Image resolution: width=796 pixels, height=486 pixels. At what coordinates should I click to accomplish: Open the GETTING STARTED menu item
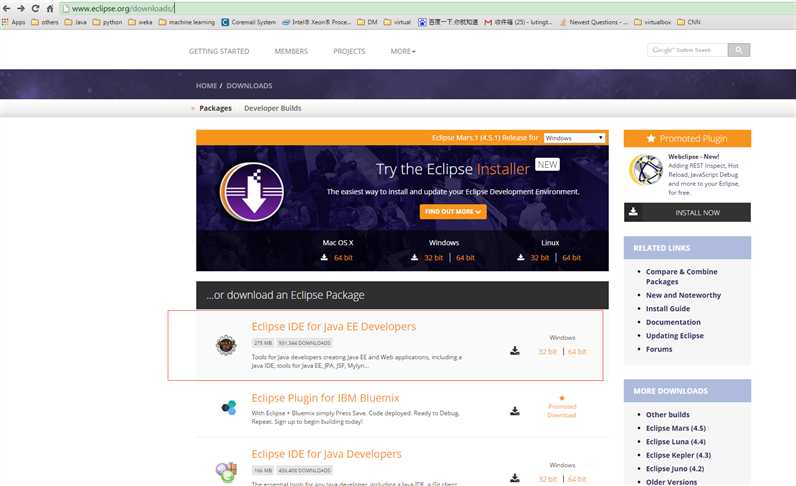coord(219,51)
